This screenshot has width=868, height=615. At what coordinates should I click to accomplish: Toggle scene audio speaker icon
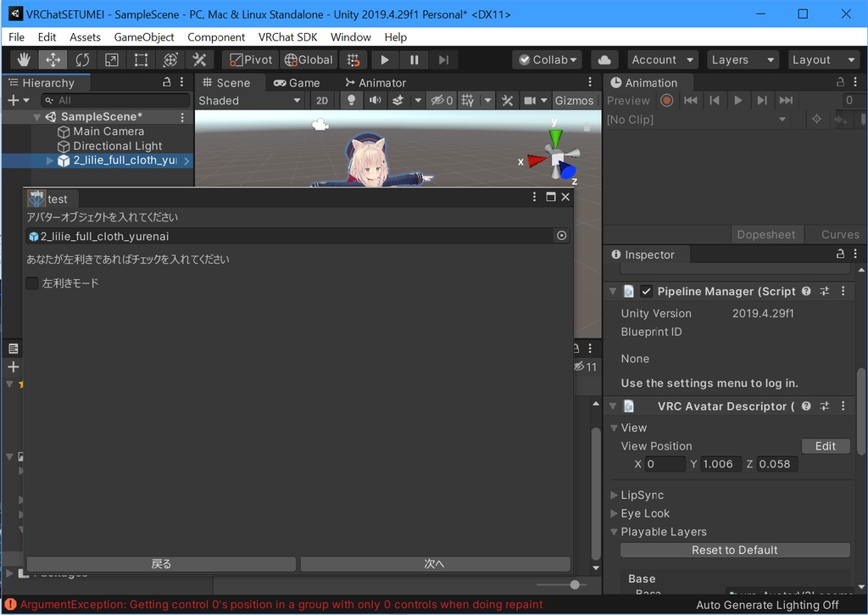coord(374,100)
